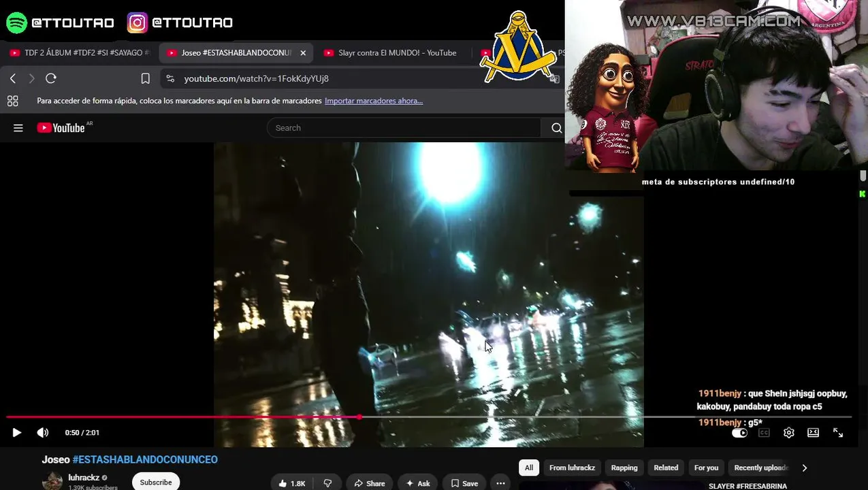Click the YouTube search field
Screen dimensions: 868x490
click(405, 128)
